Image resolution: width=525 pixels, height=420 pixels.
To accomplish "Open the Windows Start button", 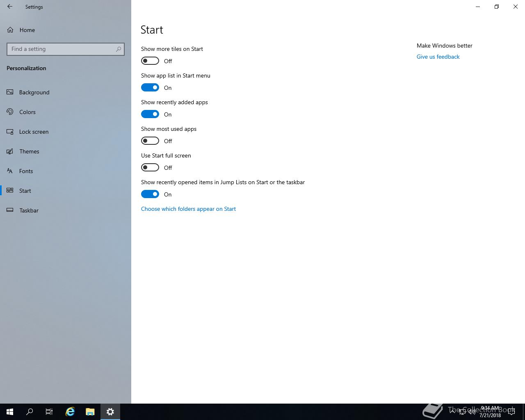I will tap(10, 412).
